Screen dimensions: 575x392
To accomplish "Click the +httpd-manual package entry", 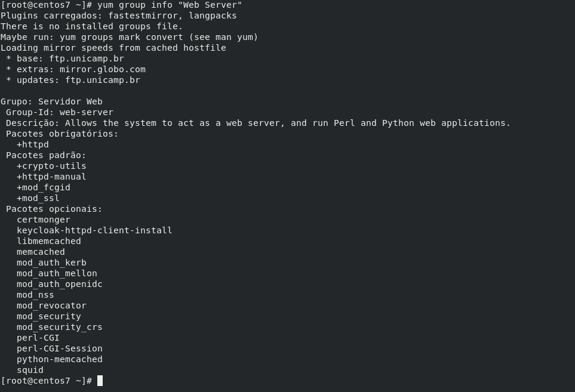I will click(51, 177).
